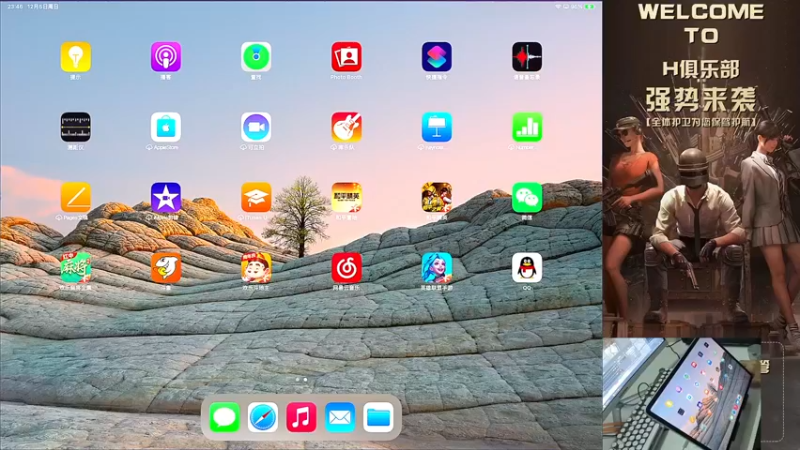This screenshot has width=800, height=450.
Task: Open Mail in the dock
Action: 340,417
